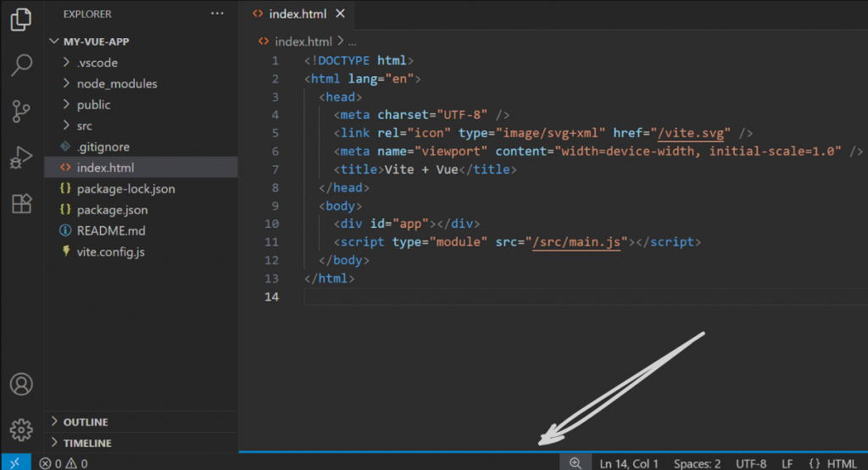The image size is (868, 470).
Task: Place cursor on empty line 14
Action: (586, 296)
